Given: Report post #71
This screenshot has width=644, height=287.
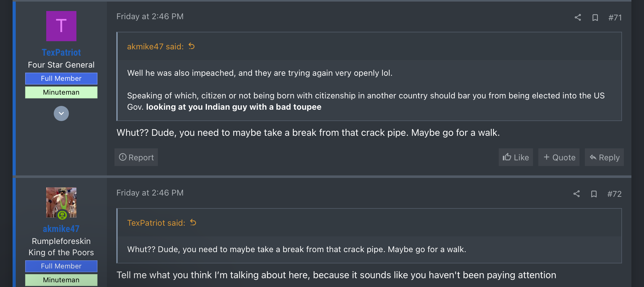Looking at the screenshot, I should click(136, 157).
